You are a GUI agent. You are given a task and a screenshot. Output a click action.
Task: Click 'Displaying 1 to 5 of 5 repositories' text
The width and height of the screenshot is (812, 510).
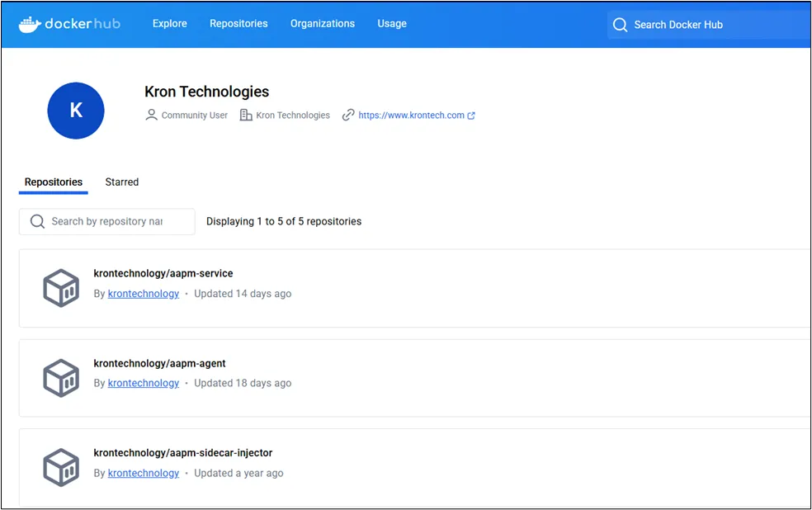(x=284, y=222)
